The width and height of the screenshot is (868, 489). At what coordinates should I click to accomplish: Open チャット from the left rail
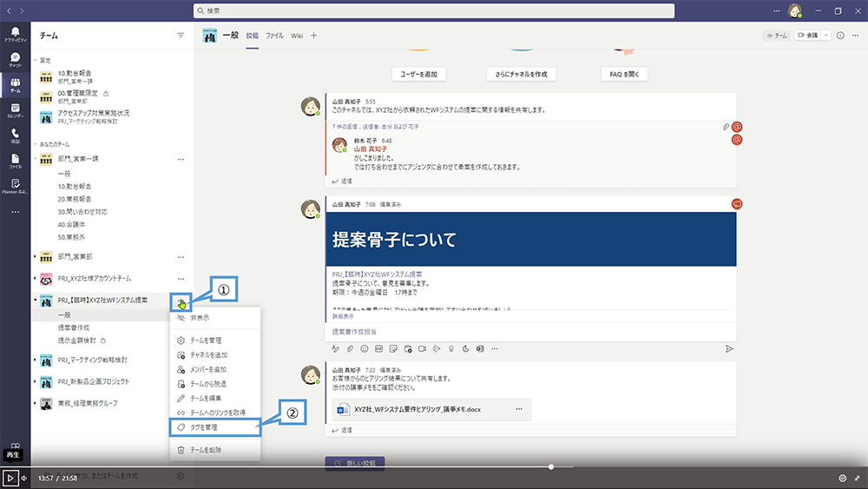click(x=15, y=60)
